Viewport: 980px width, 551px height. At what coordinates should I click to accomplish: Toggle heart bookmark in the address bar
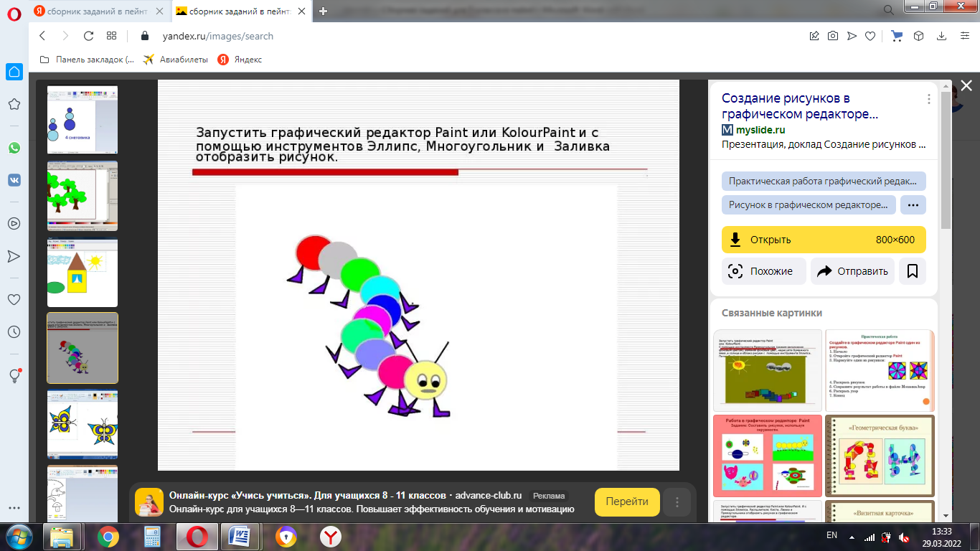point(870,36)
